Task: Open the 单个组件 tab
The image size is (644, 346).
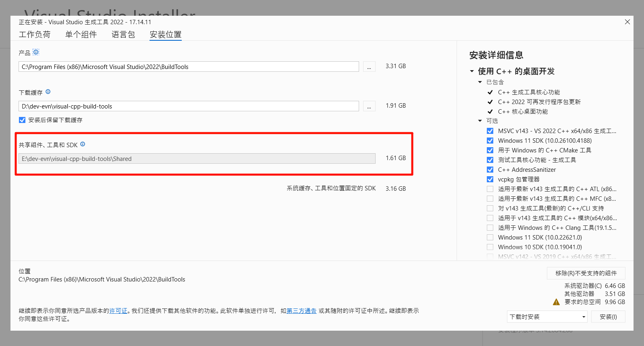Action: pos(81,34)
